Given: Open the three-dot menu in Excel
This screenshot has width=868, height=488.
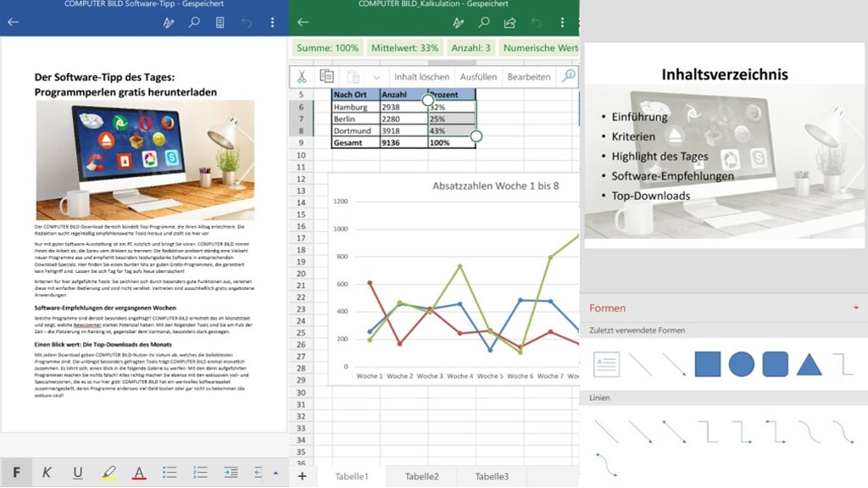Looking at the screenshot, I should (563, 22).
